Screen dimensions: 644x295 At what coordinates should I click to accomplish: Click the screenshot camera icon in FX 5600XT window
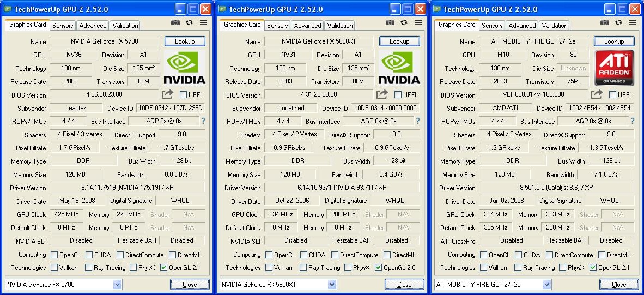tap(390, 22)
